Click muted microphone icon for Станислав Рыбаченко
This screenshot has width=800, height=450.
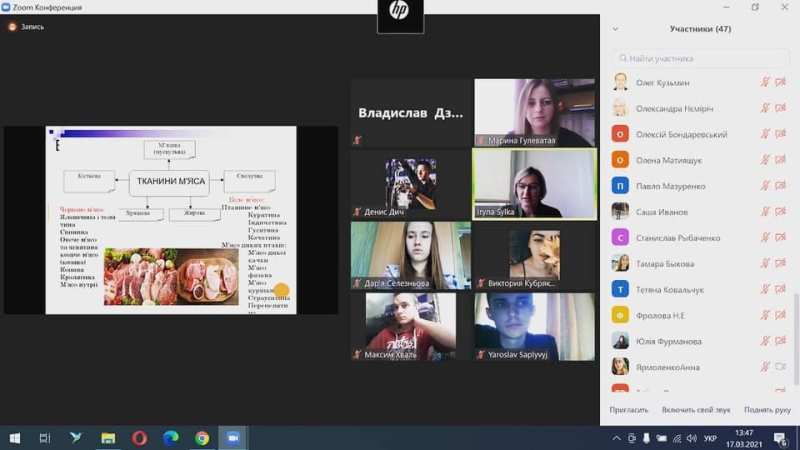pyautogui.click(x=765, y=238)
